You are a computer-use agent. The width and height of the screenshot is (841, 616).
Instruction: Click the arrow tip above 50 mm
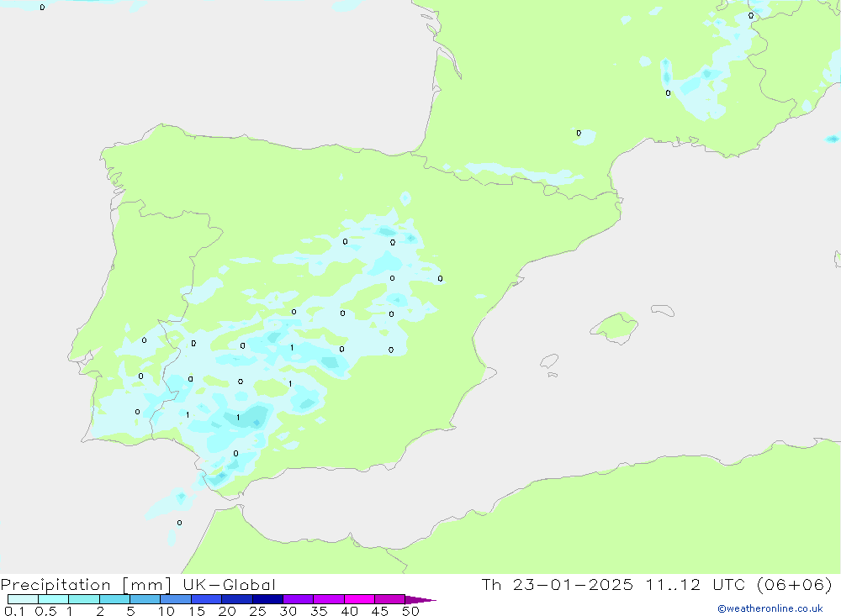(420, 600)
